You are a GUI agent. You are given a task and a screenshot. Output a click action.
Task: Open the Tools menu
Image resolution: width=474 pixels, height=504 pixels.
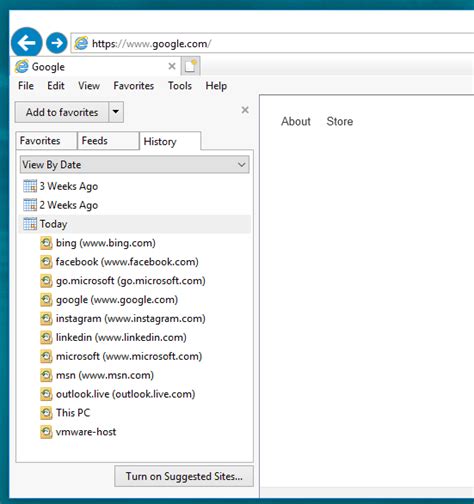180,86
